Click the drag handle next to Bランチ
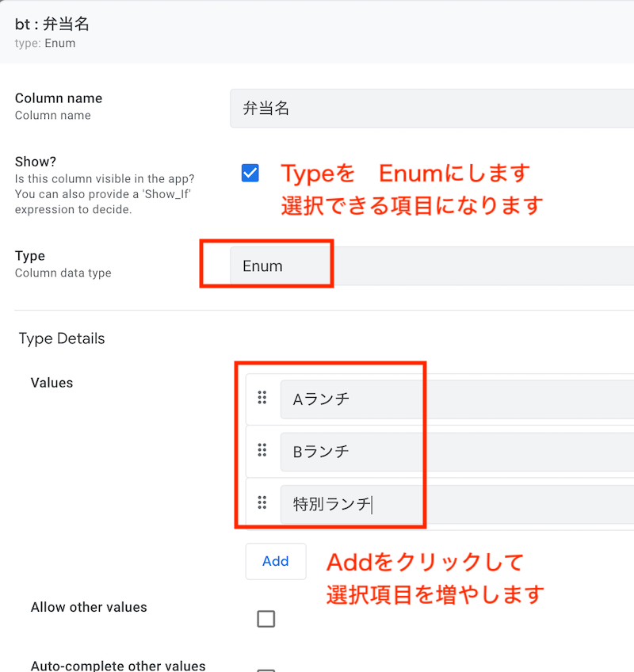This screenshot has width=634, height=672. (x=262, y=450)
